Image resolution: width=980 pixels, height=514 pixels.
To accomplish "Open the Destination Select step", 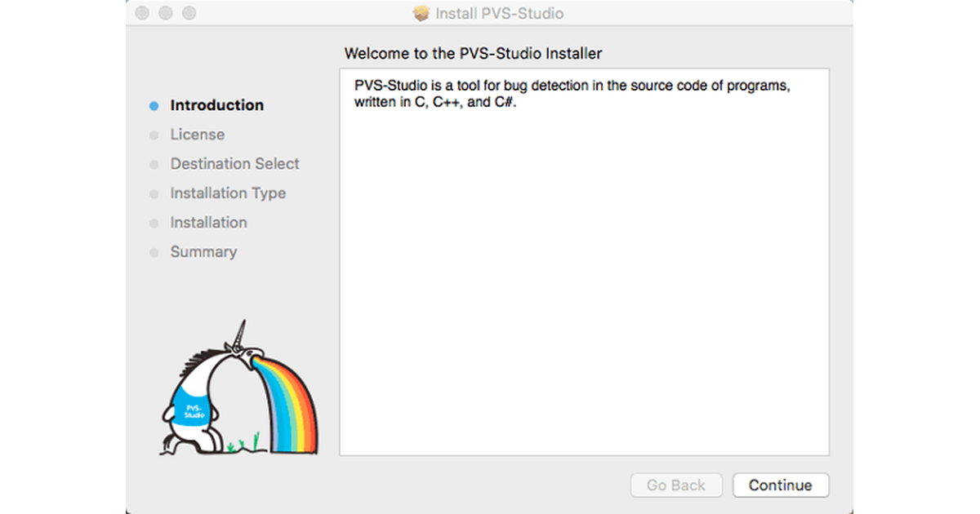I will (x=234, y=163).
